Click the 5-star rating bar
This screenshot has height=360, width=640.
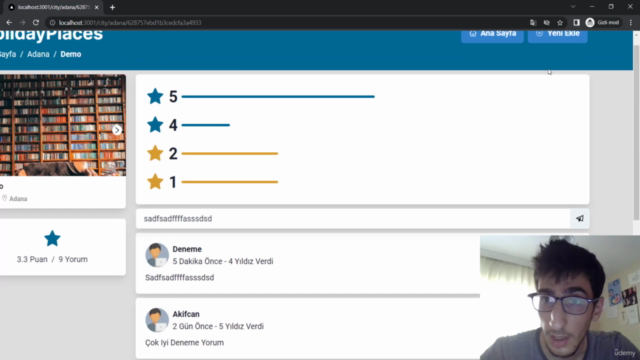point(278,97)
